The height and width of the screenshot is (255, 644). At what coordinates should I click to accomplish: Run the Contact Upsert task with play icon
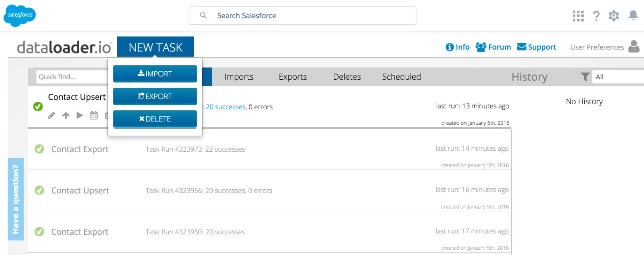pyautogui.click(x=79, y=116)
